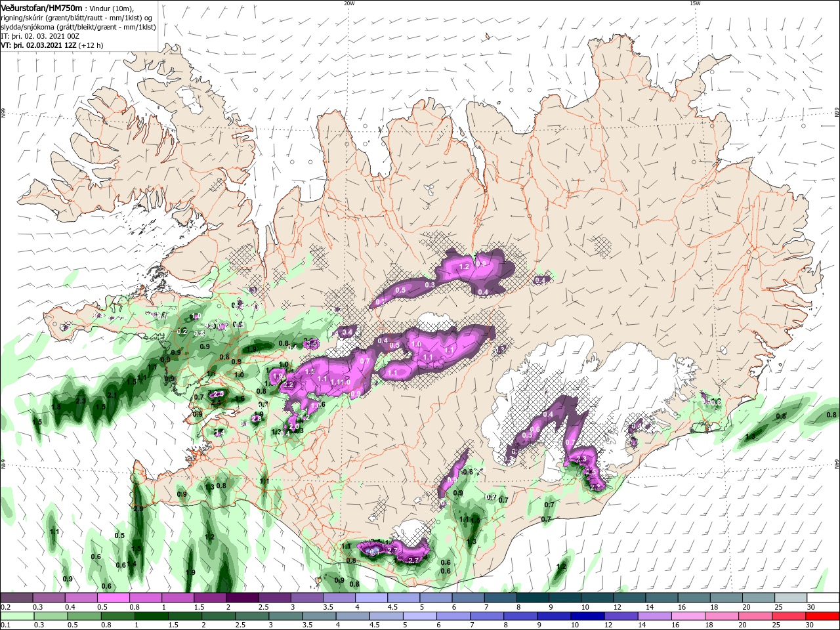Select the rain legend swatch between 2 and 2.5
The image size is (840, 630).
(219, 616)
